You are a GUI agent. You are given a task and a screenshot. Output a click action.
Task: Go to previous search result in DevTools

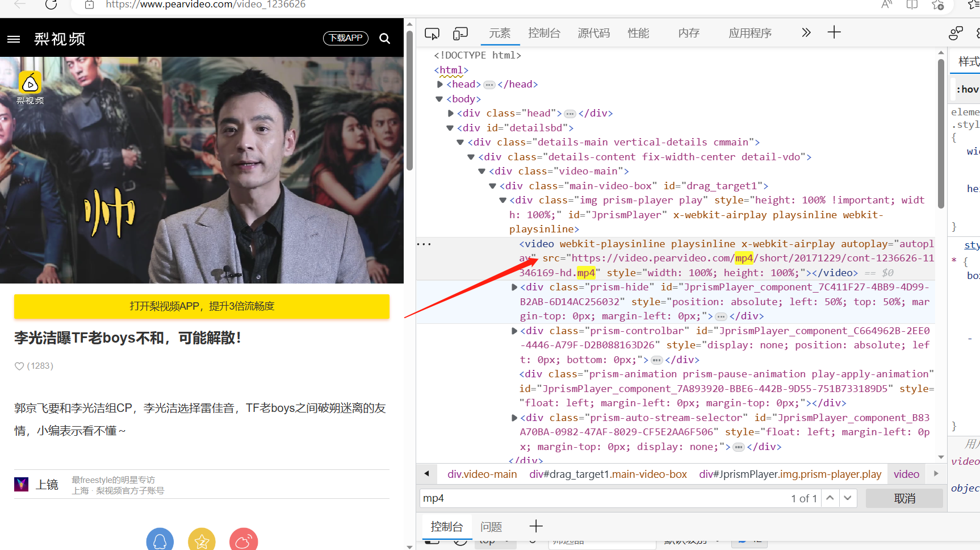pyautogui.click(x=830, y=498)
